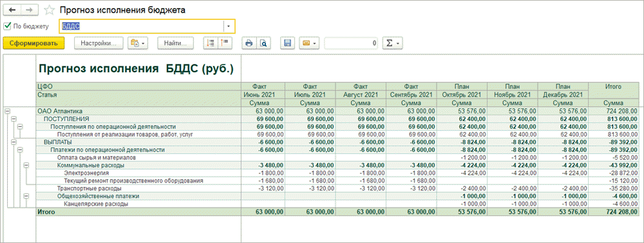The width and height of the screenshot is (644, 243).
Task: Open the sigma totals menu
Action: [x=392, y=43]
